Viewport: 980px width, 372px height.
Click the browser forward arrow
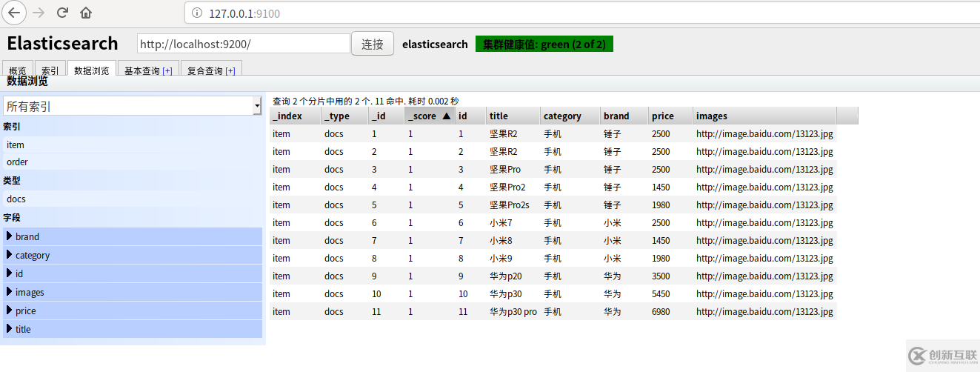coord(39,13)
